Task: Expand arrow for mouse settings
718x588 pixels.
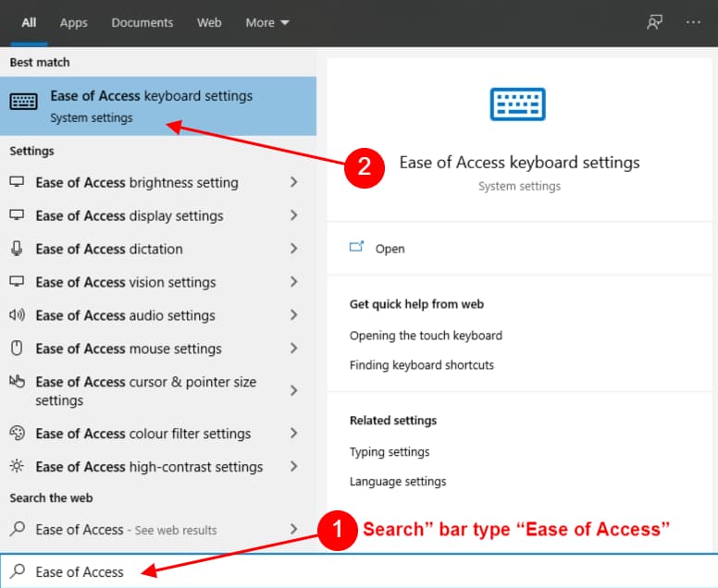Action: coord(293,349)
